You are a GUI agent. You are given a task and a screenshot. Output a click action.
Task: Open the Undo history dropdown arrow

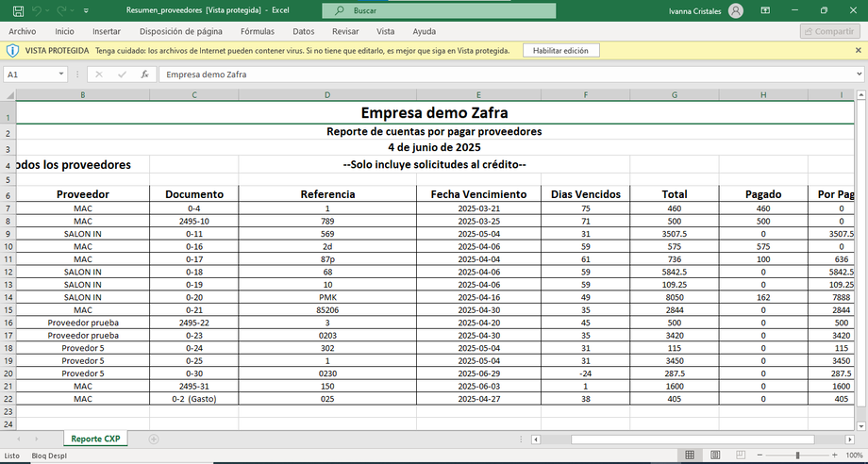coord(47,10)
